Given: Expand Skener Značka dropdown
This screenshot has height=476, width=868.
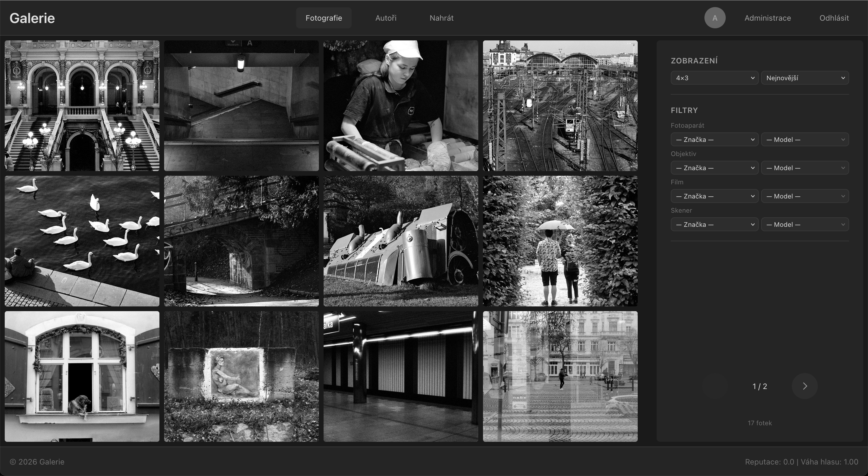Looking at the screenshot, I should (x=714, y=224).
